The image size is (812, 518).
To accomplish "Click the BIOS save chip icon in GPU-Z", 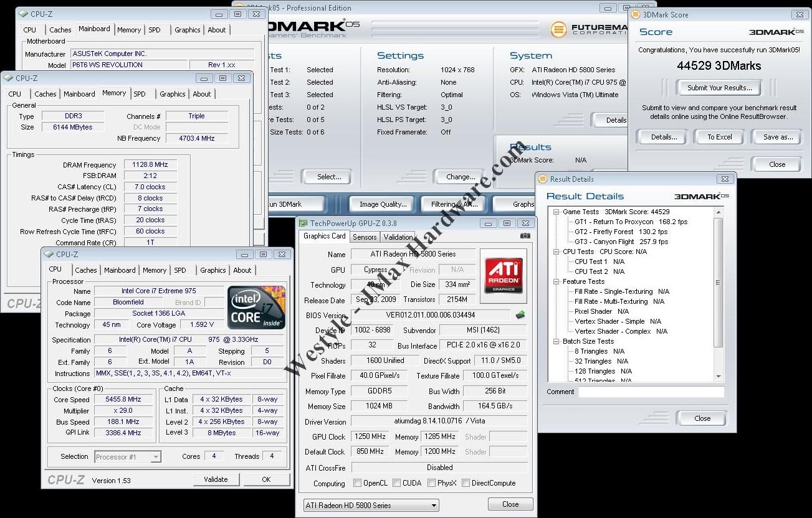I will click(x=520, y=315).
